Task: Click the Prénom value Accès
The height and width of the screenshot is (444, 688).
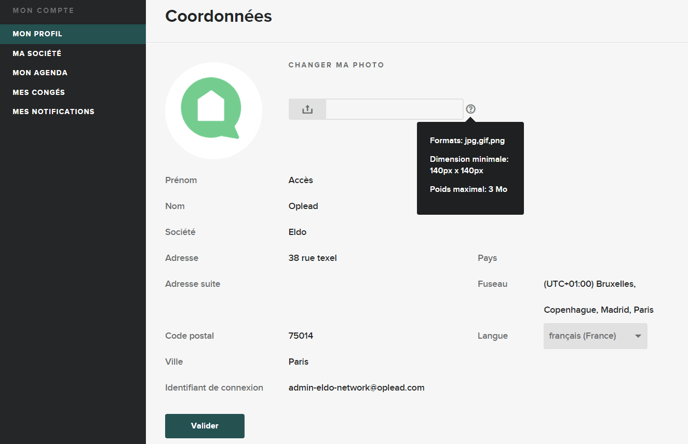Action: point(301,180)
